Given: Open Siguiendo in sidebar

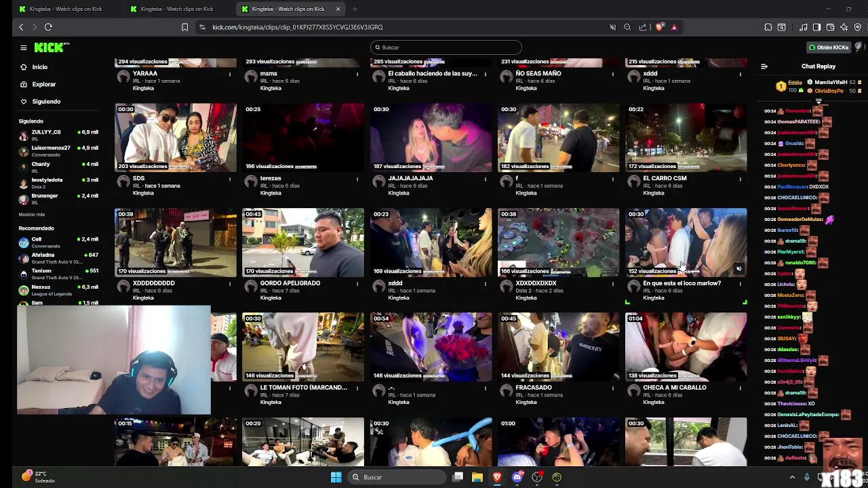Looking at the screenshot, I should click(x=46, y=102).
